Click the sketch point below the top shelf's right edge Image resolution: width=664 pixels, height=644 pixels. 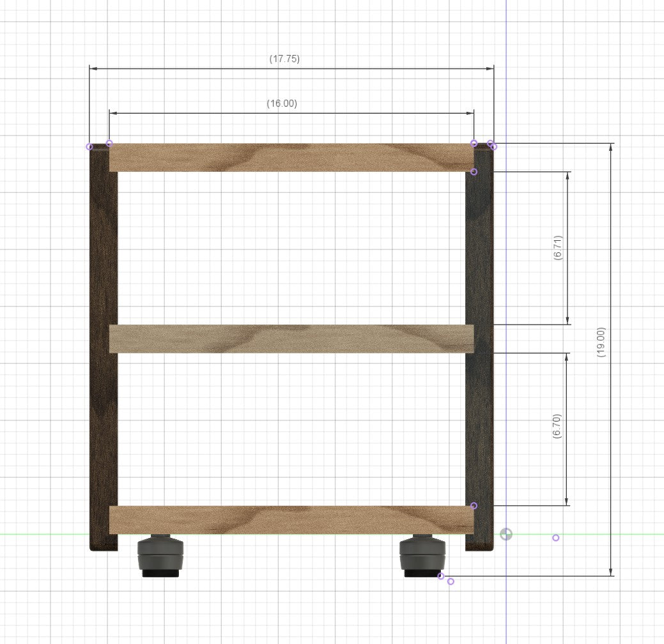tap(474, 171)
